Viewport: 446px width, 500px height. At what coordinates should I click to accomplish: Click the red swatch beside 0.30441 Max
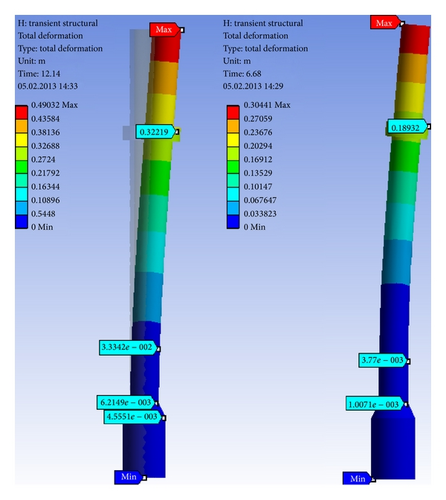[233, 113]
